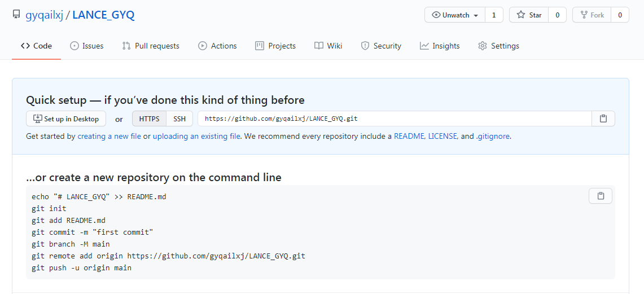Screen dimensions: 644x294
Task: Select the SSH clone protocol
Action: [179, 119]
